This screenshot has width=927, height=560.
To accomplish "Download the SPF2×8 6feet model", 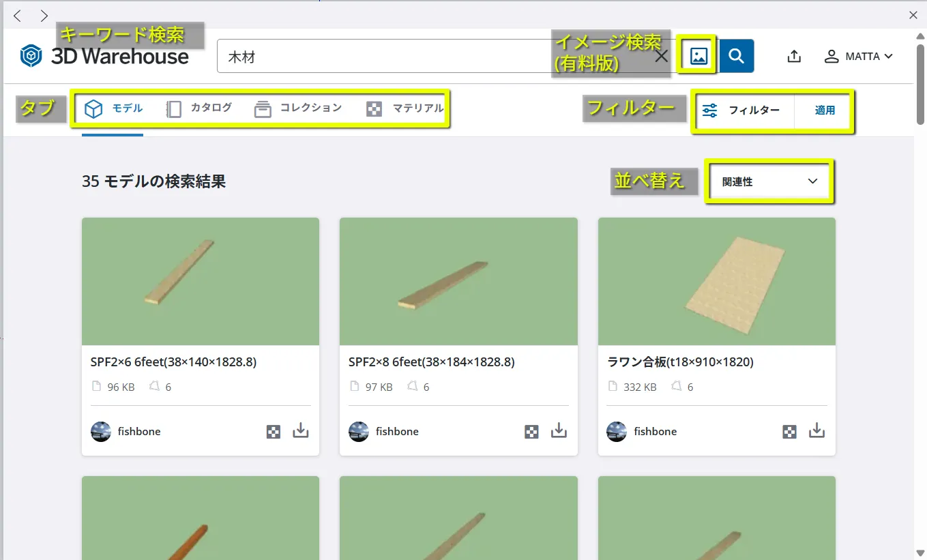I will point(559,431).
